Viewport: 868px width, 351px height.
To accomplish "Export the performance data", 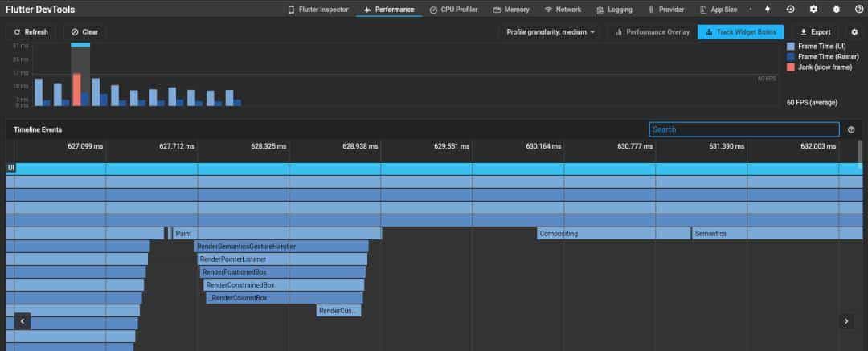I will pos(815,32).
